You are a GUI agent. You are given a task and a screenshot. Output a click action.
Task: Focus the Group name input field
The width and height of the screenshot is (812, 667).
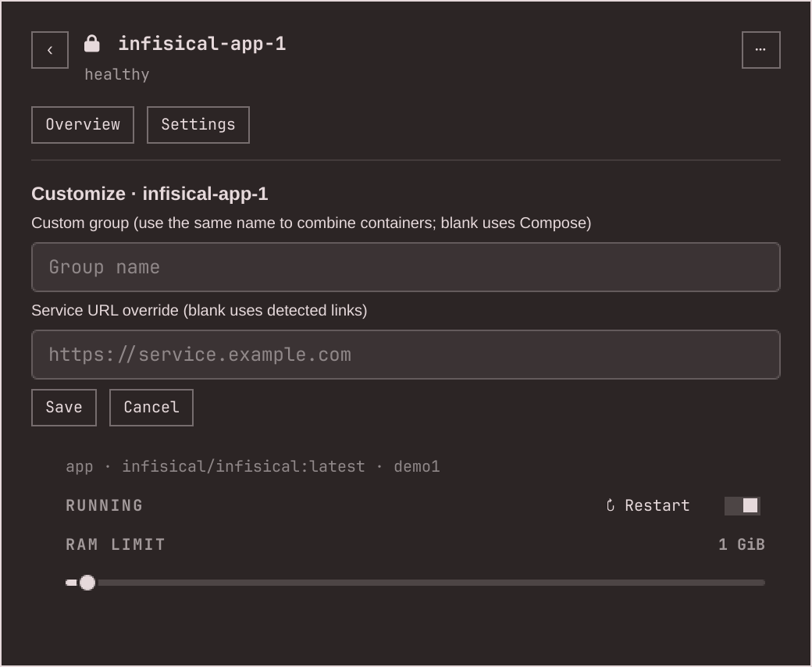[x=405, y=267]
